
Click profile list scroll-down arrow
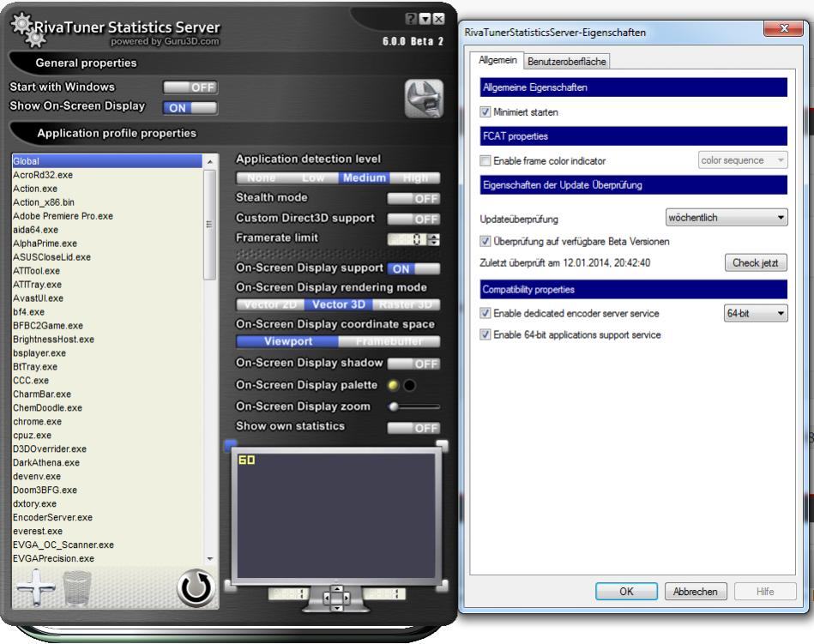tap(210, 559)
